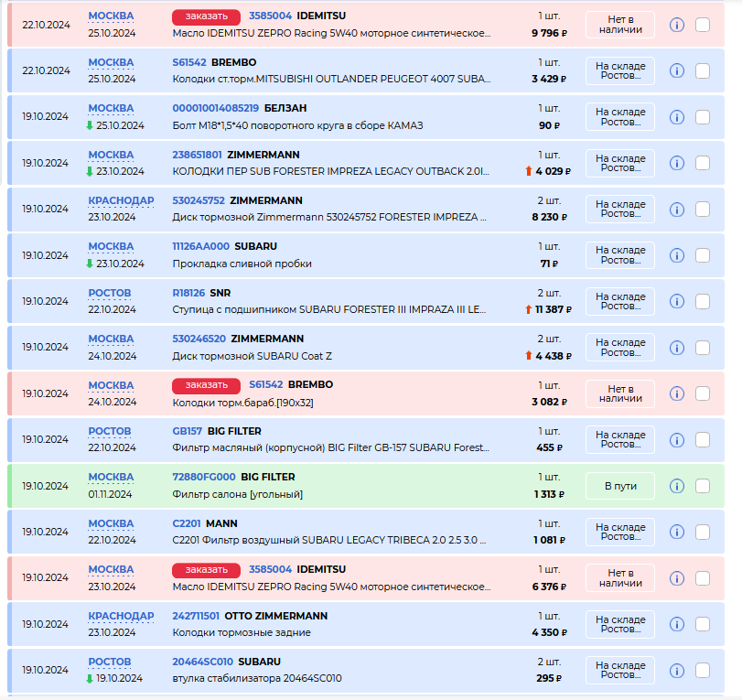Click 'На складе Ростов' status in R18126 SNR row

click(x=620, y=301)
